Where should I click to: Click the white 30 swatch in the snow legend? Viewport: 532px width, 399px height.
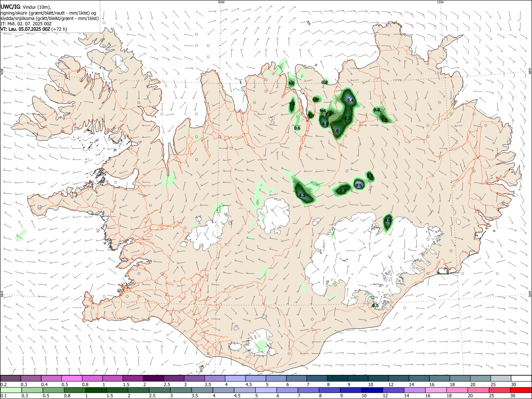[521, 378]
